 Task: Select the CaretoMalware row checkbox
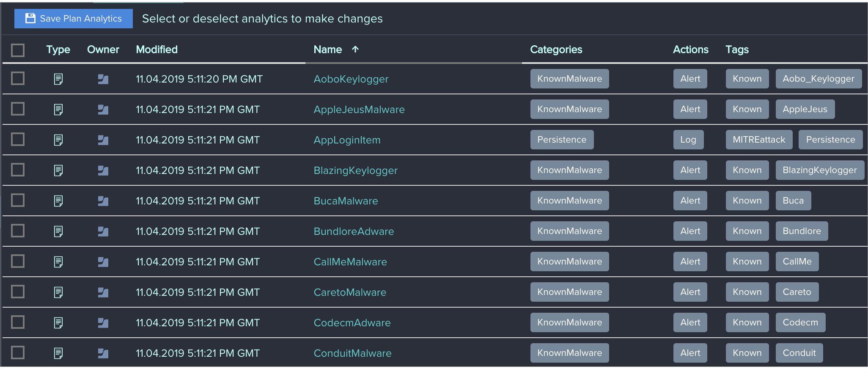point(18,292)
